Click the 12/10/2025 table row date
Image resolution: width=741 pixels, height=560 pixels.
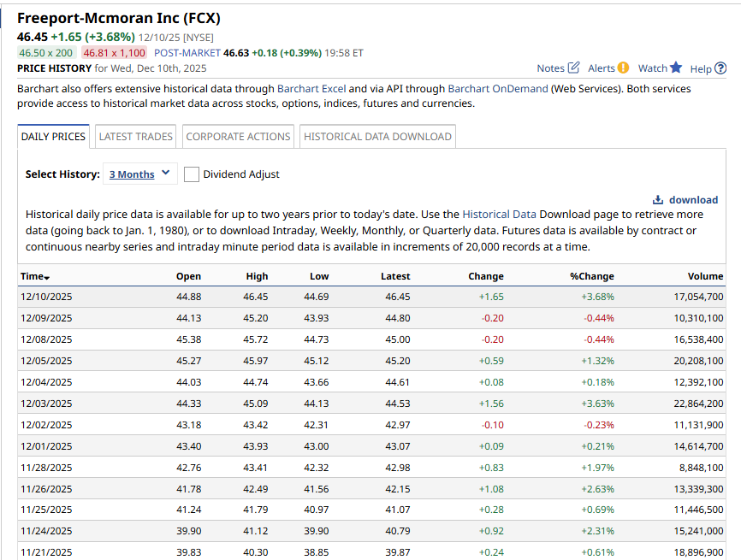coord(46,297)
